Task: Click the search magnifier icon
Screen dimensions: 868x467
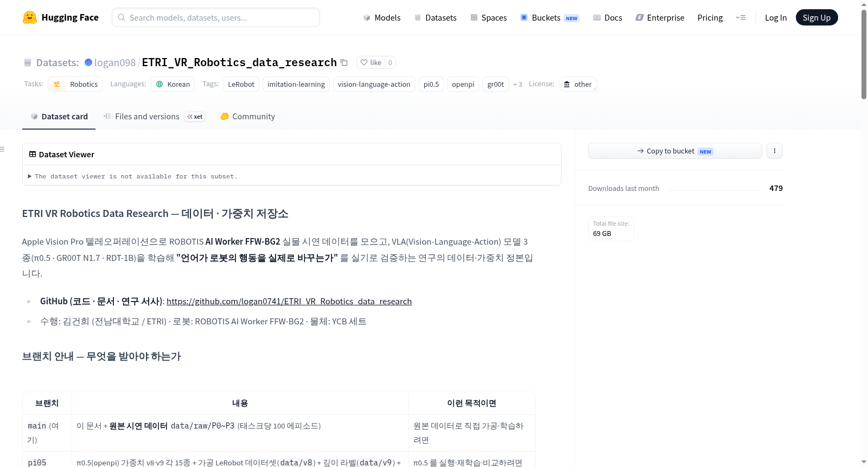Action: coord(122,17)
